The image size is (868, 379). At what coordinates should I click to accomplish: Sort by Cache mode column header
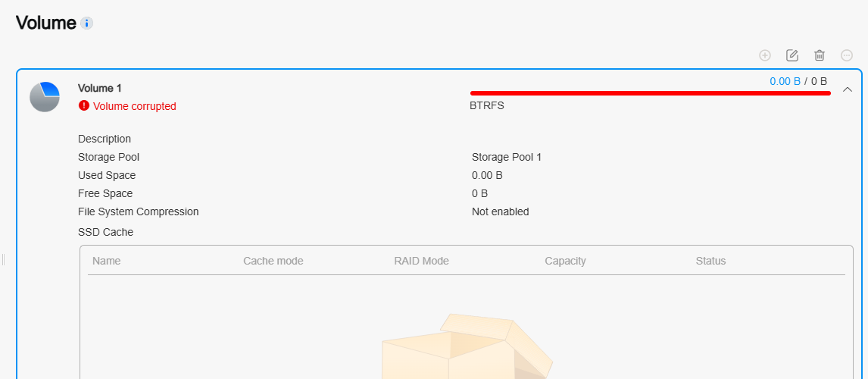coord(273,261)
